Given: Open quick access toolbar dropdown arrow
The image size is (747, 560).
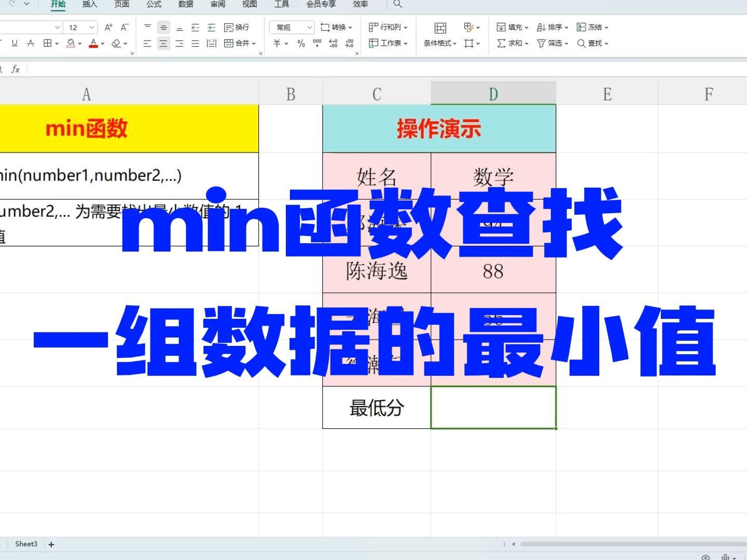Looking at the screenshot, I should tap(27, 4).
